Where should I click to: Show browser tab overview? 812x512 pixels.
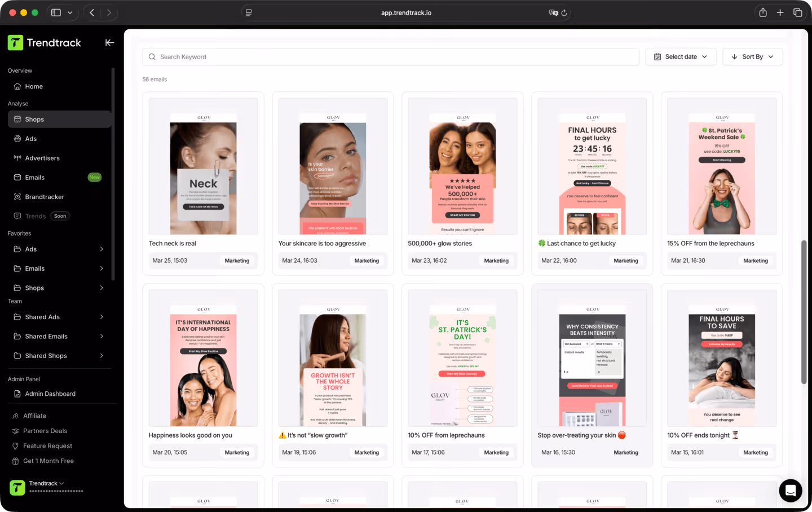click(798, 12)
